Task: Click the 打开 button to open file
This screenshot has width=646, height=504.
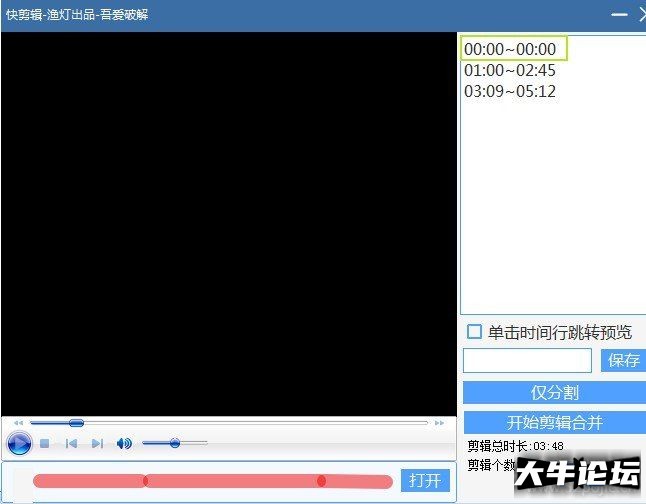Action: (425, 481)
